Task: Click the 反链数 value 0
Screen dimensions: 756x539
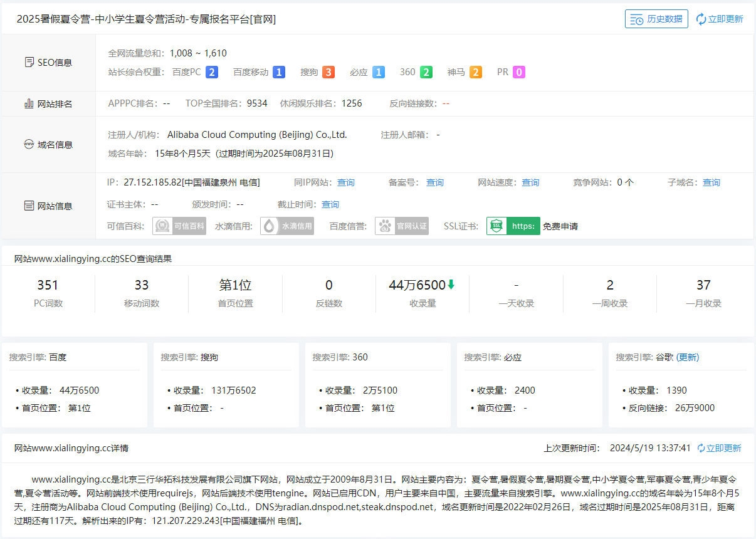Action: 329,285
